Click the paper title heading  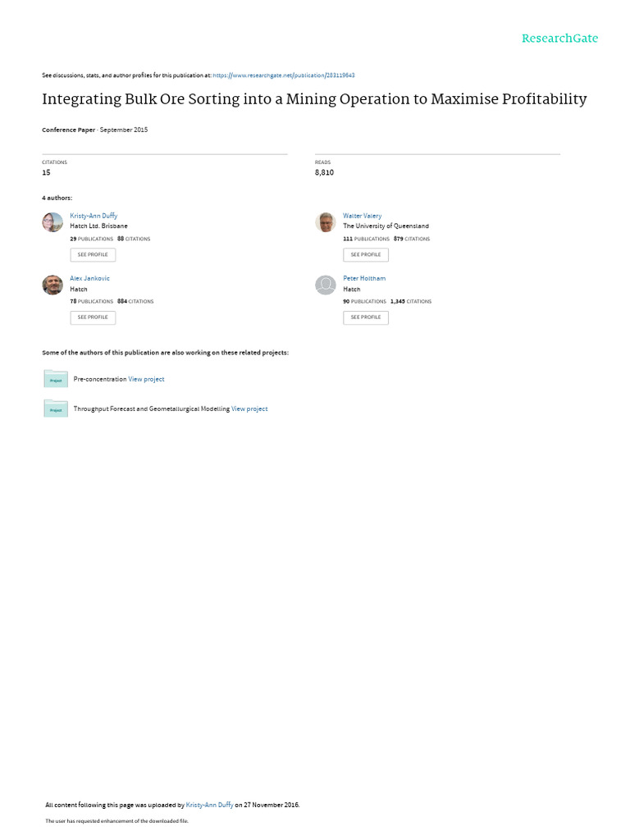click(x=314, y=99)
